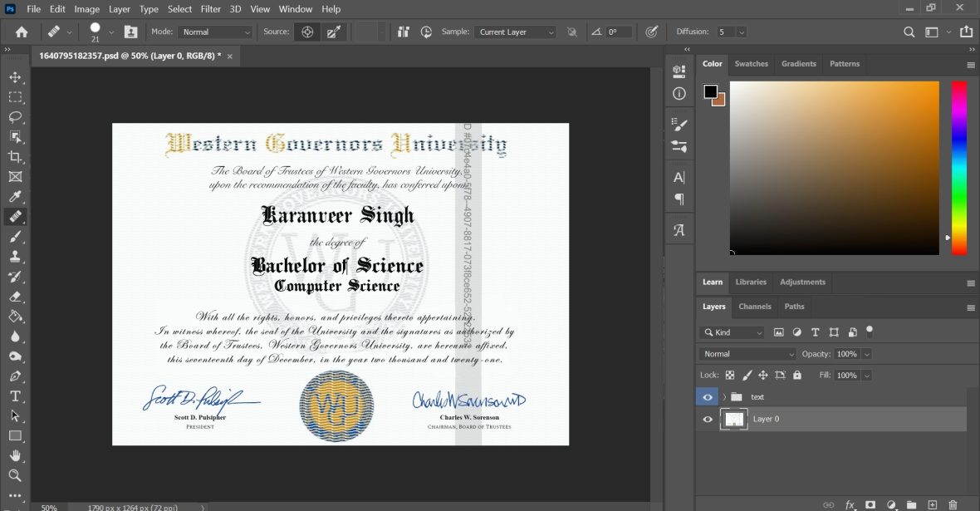Toggle visibility of Layer 0

pyautogui.click(x=707, y=419)
